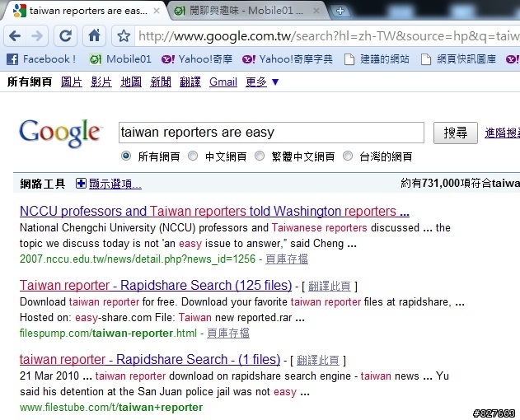Switch to the 閒聊與趣味 - Mobile01 tab

pos(246,11)
